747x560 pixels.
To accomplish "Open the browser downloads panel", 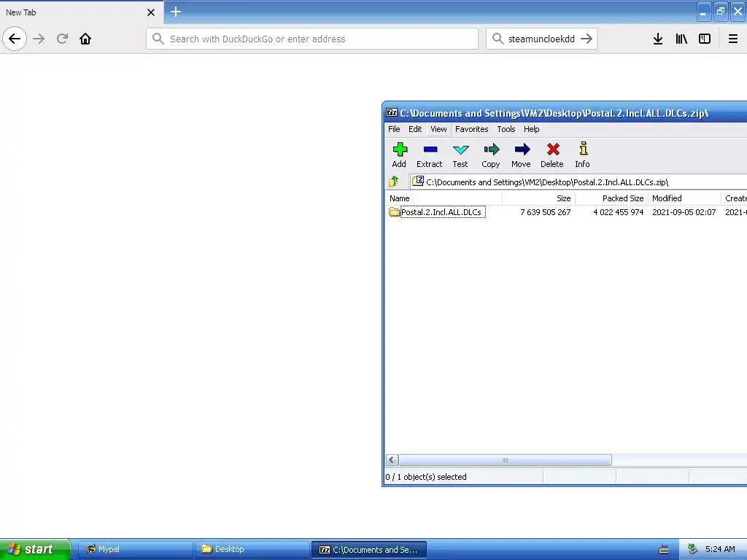I will click(x=658, y=39).
